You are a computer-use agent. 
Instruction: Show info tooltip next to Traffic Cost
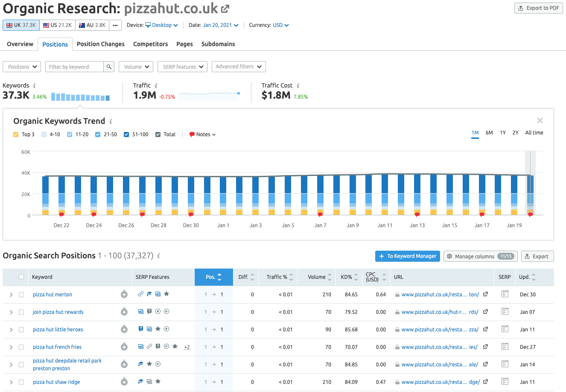pos(298,85)
